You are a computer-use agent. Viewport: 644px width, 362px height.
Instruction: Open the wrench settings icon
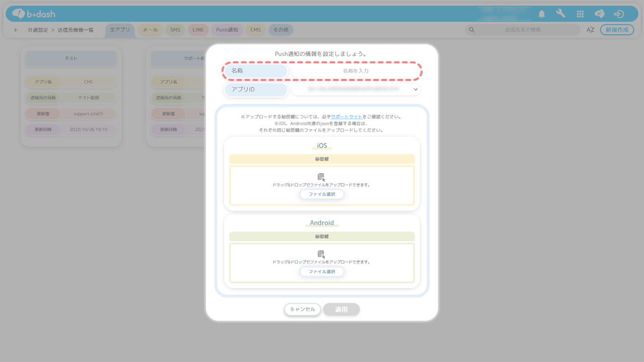560,14
